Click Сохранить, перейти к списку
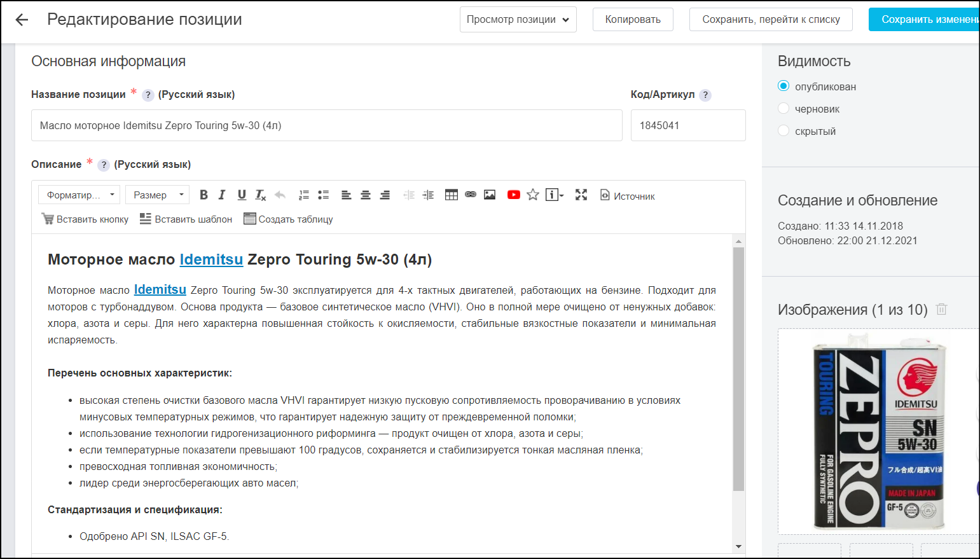This screenshot has height=559, width=980. pyautogui.click(x=771, y=20)
